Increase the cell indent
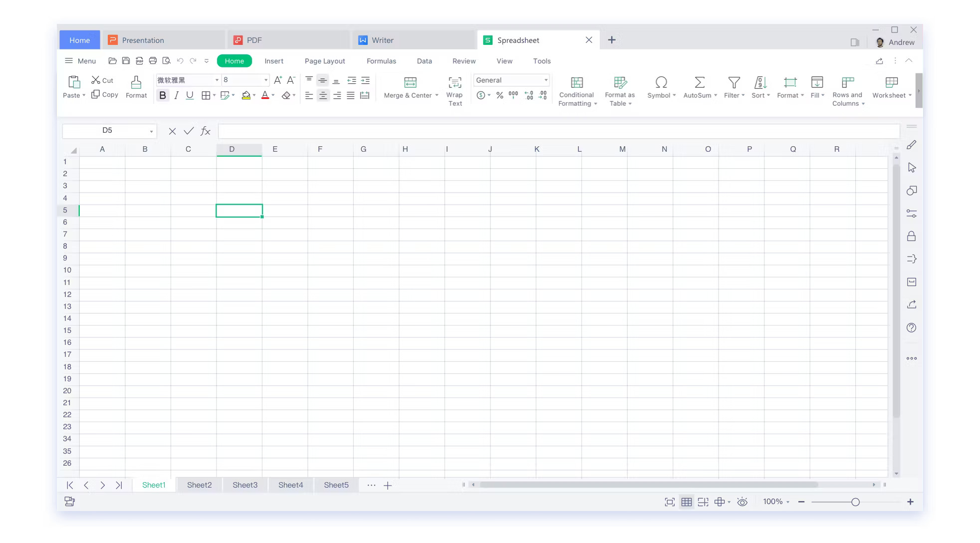The height and width of the screenshot is (543, 980). point(365,80)
